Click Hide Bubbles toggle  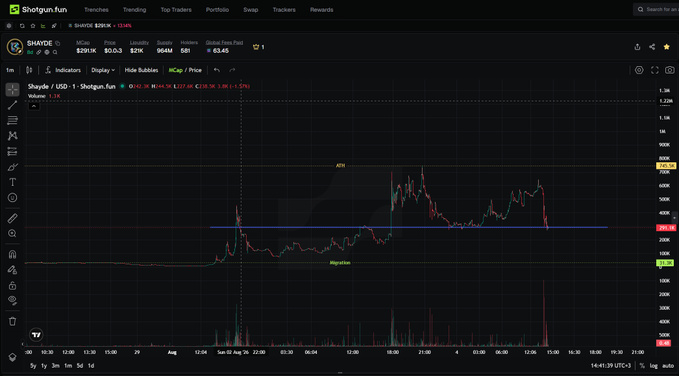click(x=141, y=70)
